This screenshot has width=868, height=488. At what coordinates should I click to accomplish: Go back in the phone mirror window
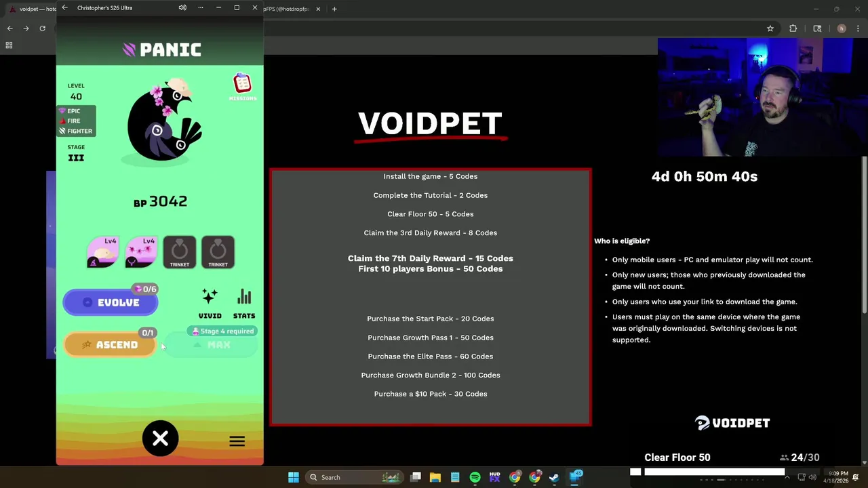[x=64, y=7]
